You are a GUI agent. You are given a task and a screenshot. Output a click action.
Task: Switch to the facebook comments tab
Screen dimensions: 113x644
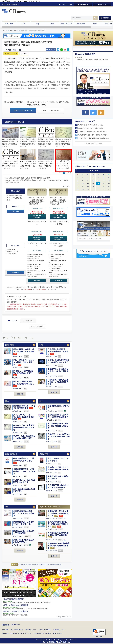click(x=28, y=321)
